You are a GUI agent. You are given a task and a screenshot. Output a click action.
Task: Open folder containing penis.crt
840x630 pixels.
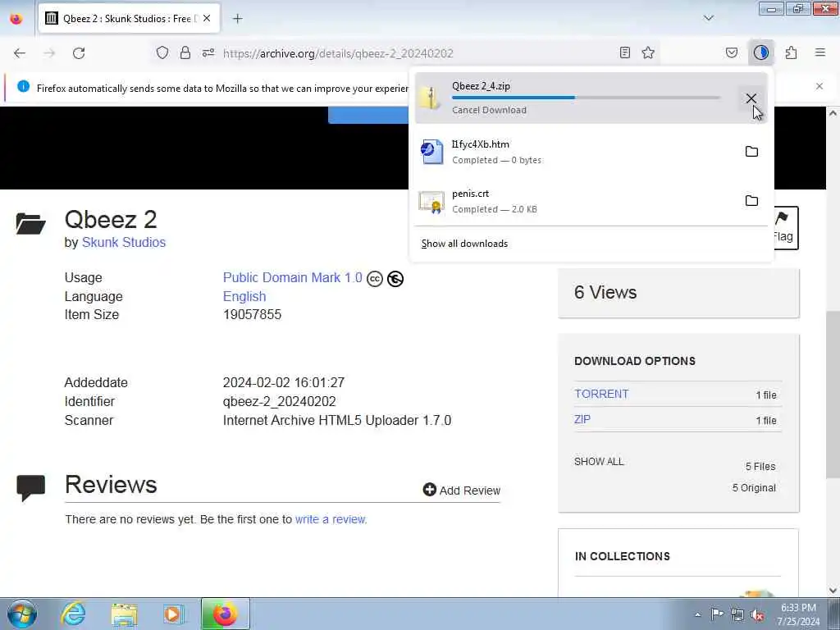pyautogui.click(x=751, y=201)
